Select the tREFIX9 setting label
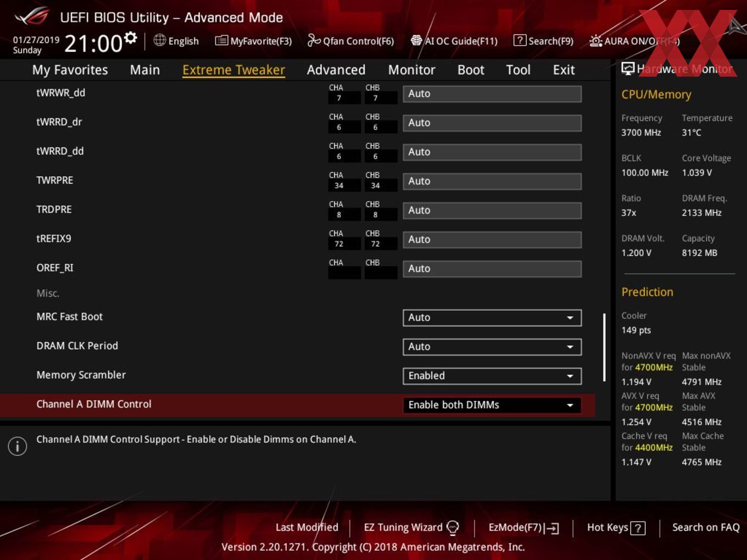 tap(54, 239)
